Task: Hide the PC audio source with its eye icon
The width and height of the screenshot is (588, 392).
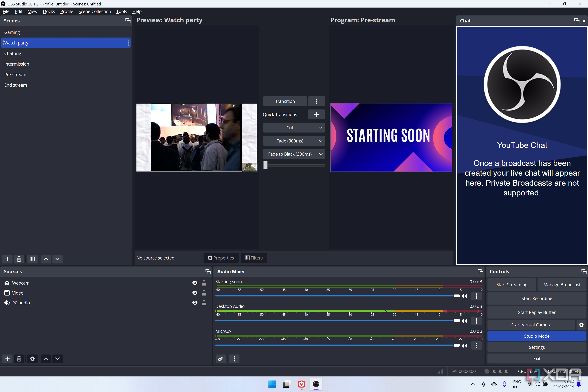Action: point(195,303)
